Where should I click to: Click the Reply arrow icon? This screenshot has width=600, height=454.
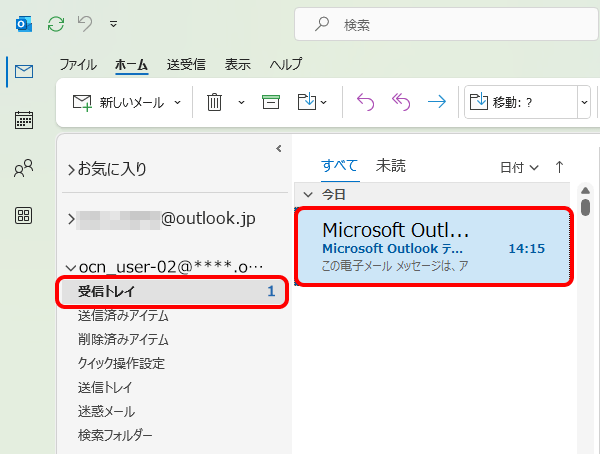coord(365,101)
